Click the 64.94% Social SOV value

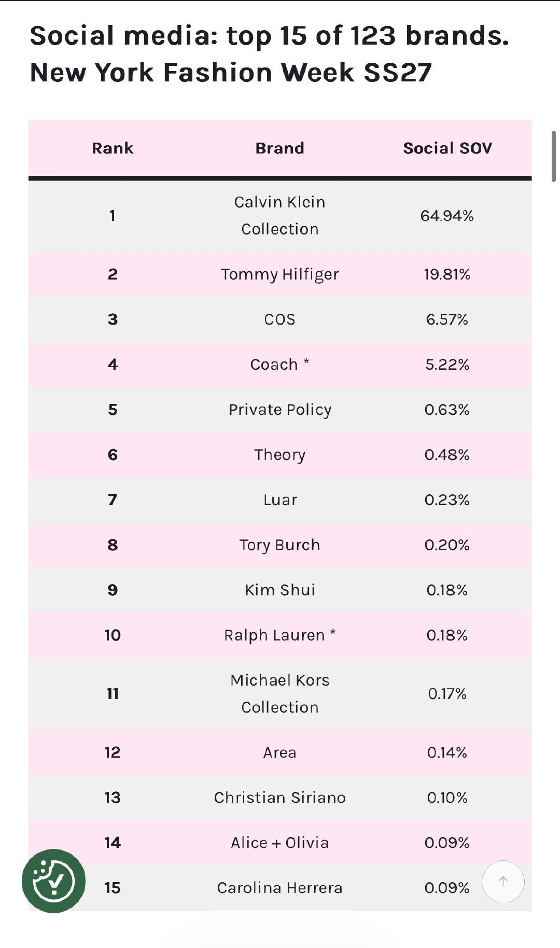[x=447, y=216]
